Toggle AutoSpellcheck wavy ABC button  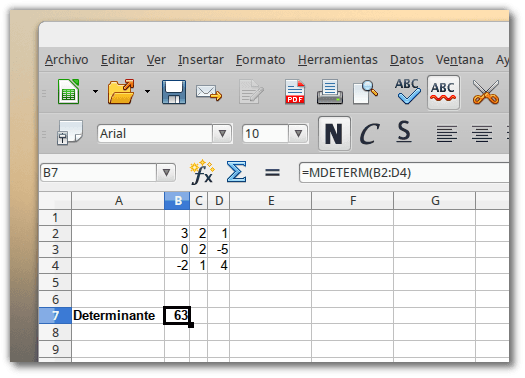(x=443, y=92)
